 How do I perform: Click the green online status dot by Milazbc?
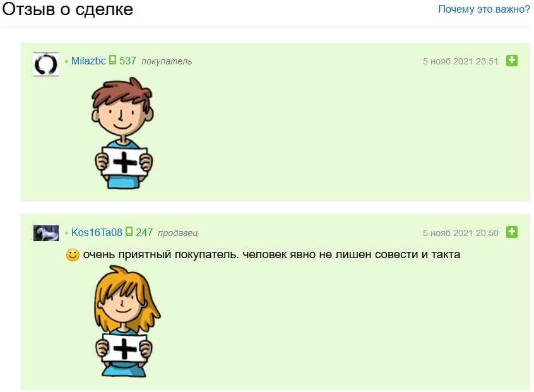click(67, 62)
